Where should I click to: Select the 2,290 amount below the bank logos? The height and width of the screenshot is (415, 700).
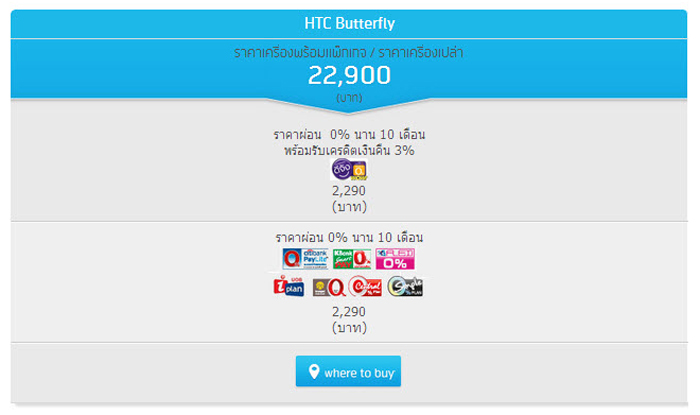pos(349,311)
